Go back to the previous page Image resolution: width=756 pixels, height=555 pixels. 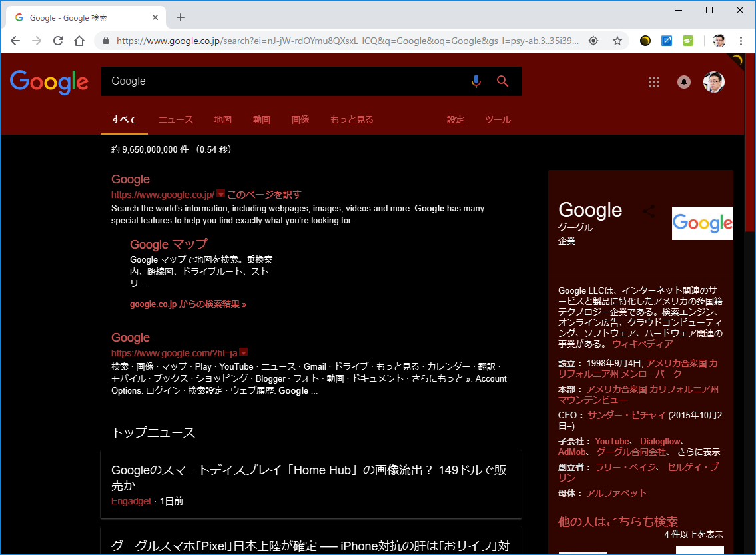point(15,41)
